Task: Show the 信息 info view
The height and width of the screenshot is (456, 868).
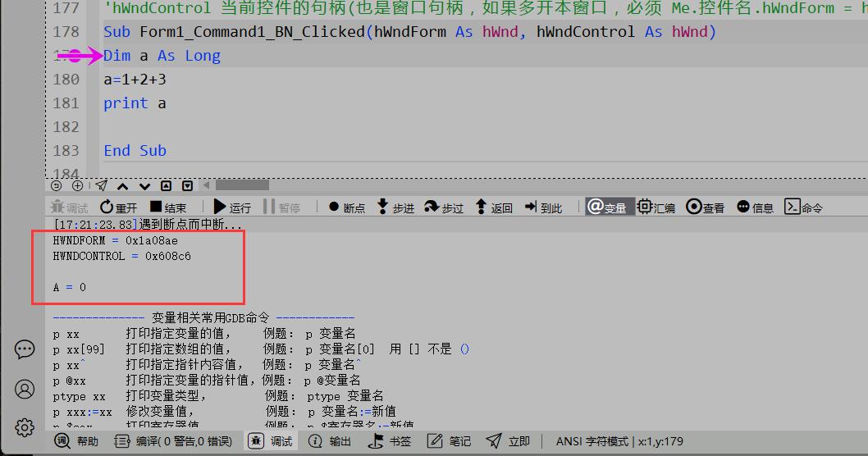Action: point(755,207)
